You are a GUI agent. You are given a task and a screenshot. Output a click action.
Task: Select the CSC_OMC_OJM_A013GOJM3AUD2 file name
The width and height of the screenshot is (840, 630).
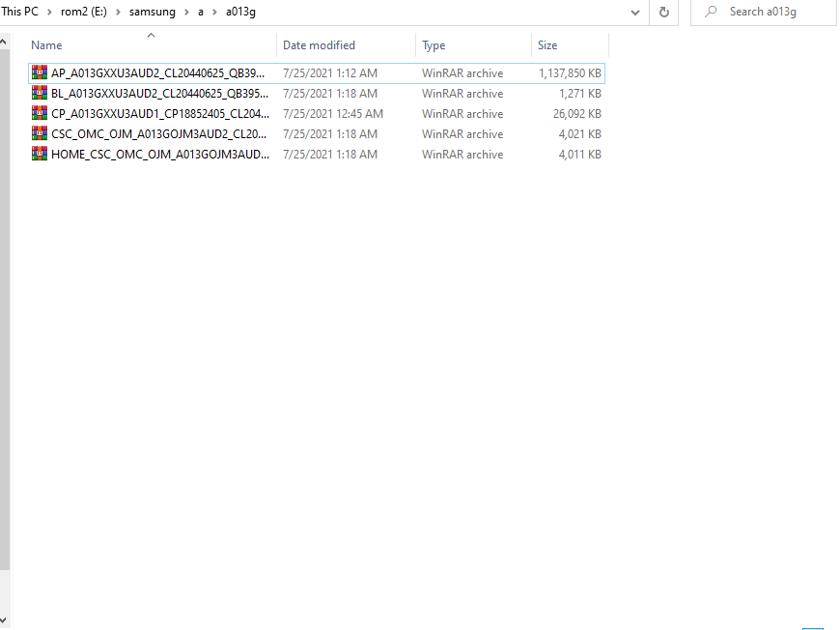click(x=158, y=134)
